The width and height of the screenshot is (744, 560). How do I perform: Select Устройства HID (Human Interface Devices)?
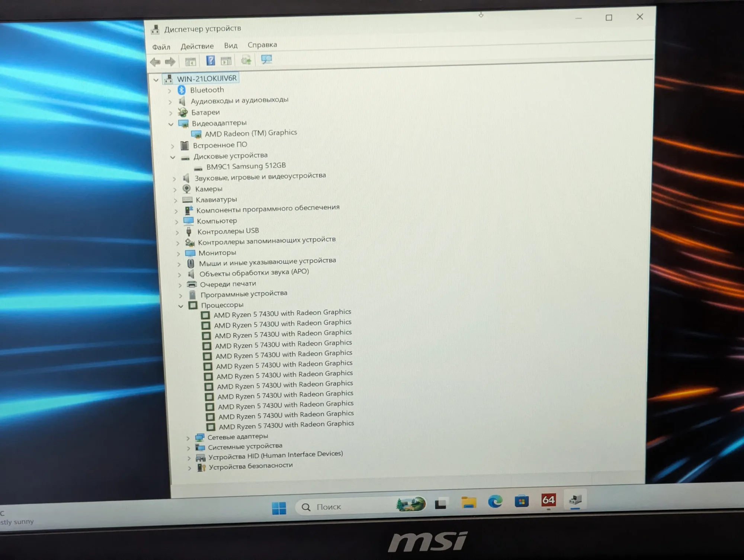tap(276, 455)
